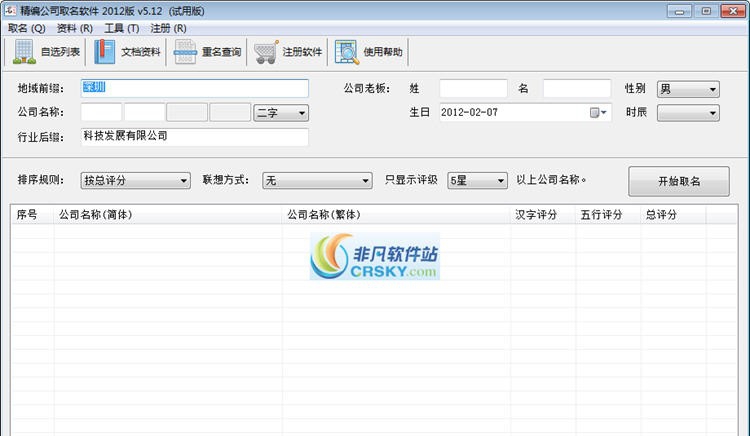Click the 注册软件 toolbar label
750x436 pixels.
click(x=302, y=52)
